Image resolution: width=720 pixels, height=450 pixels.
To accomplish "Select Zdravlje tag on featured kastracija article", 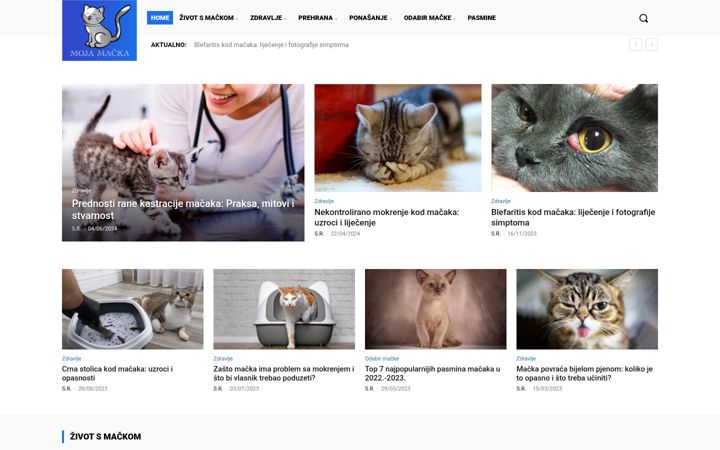I will 82,191.
